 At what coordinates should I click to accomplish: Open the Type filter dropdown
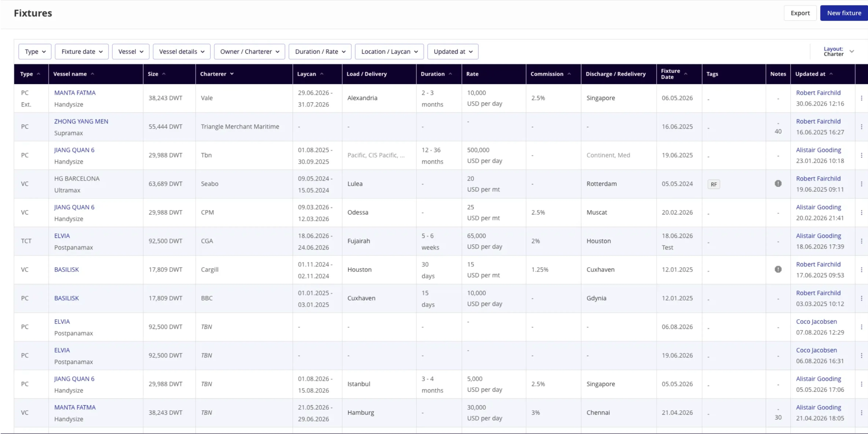click(x=35, y=52)
